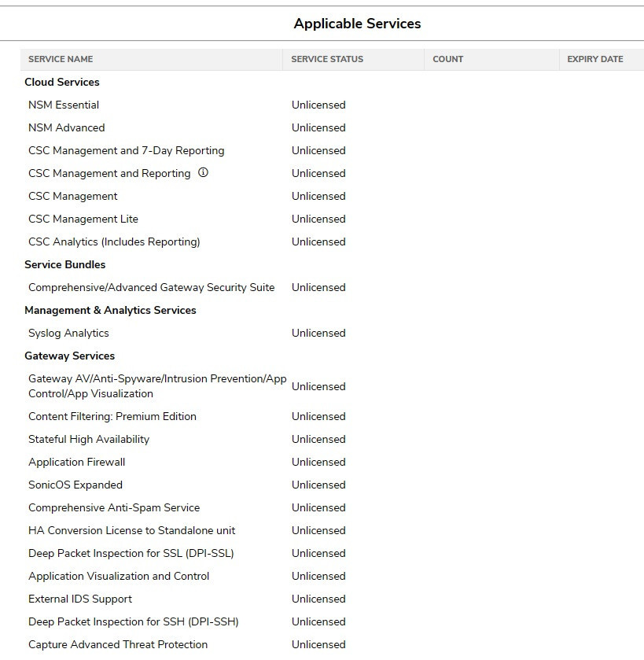The height and width of the screenshot is (660, 644).
Task: Click the External IDS Support name
Action: click(80, 599)
